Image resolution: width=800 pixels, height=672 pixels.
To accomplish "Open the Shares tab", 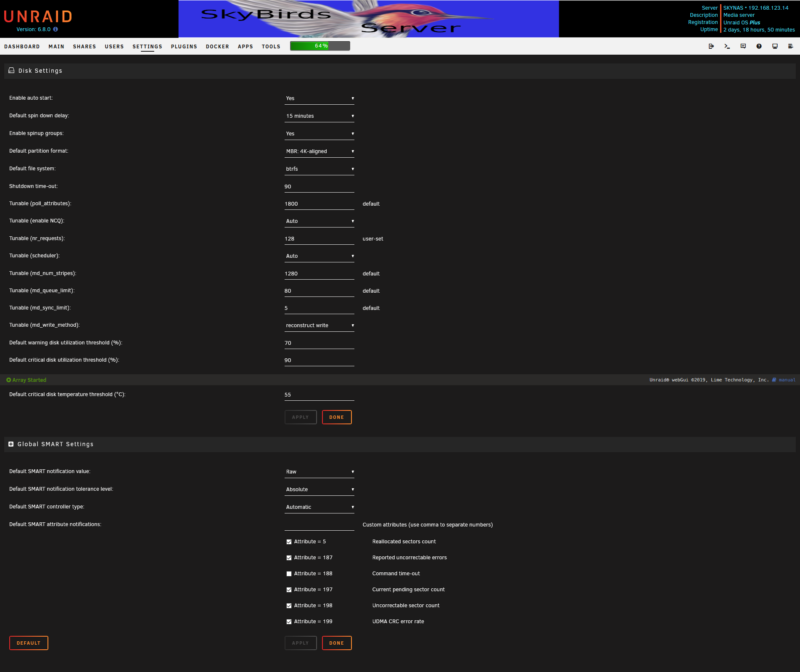I will [84, 47].
